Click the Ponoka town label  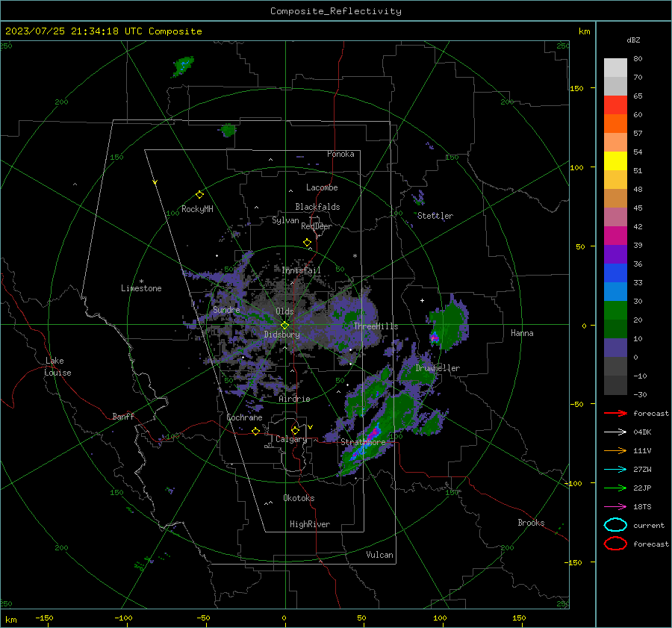pyautogui.click(x=340, y=154)
